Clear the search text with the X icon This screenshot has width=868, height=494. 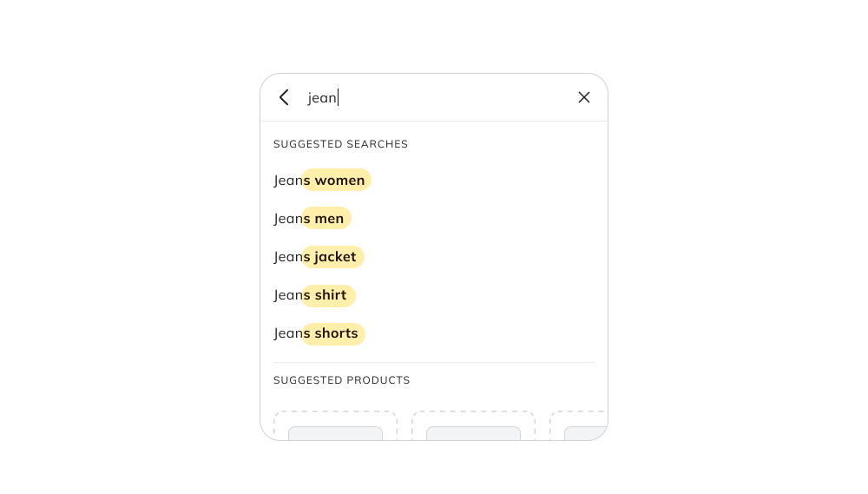(584, 97)
